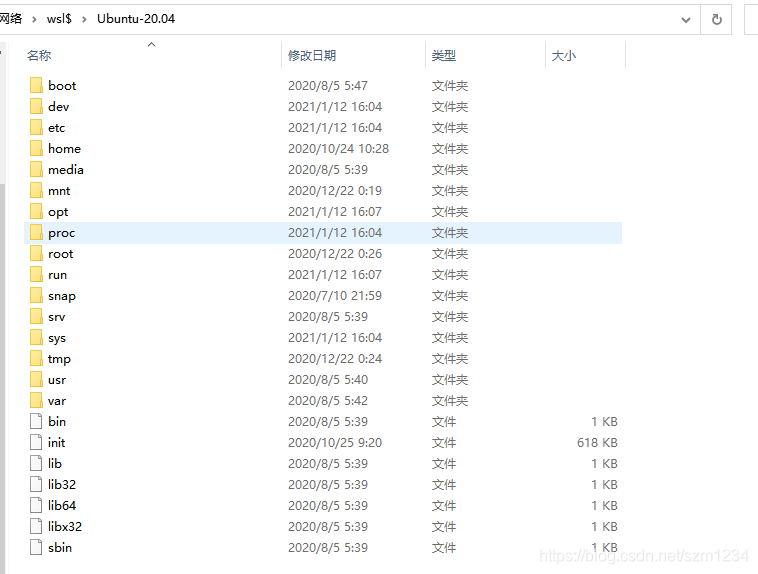Click the srv folder icon
Image resolution: width=758 pixels, height=574 pixels.
pos(36,317)
